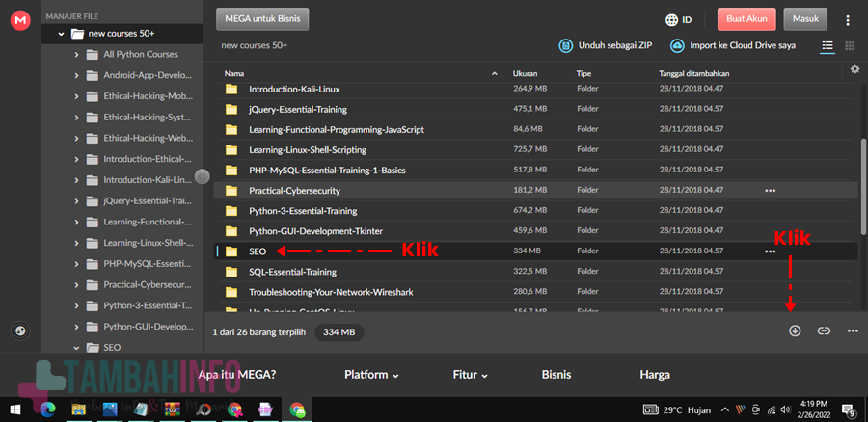The height and width of the screenshot is (422, 868).
Task: Click the Buat Akun button
Action: (x=746, y=19)
